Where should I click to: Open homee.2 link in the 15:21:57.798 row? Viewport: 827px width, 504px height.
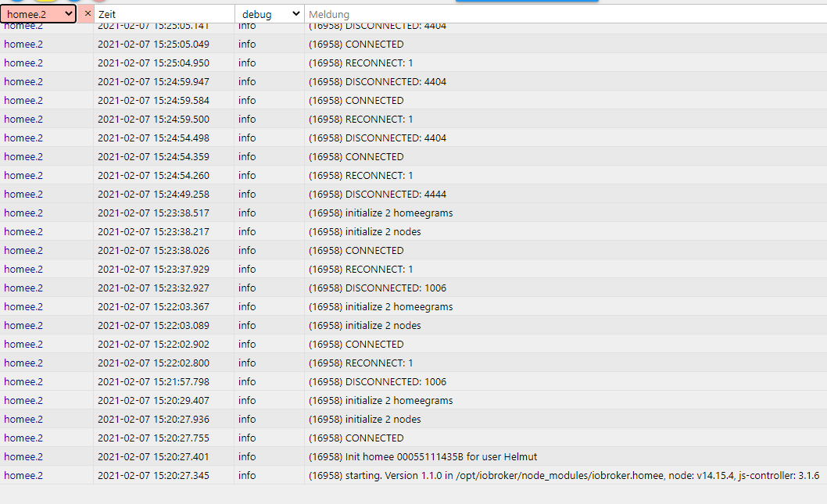[23, 381]
